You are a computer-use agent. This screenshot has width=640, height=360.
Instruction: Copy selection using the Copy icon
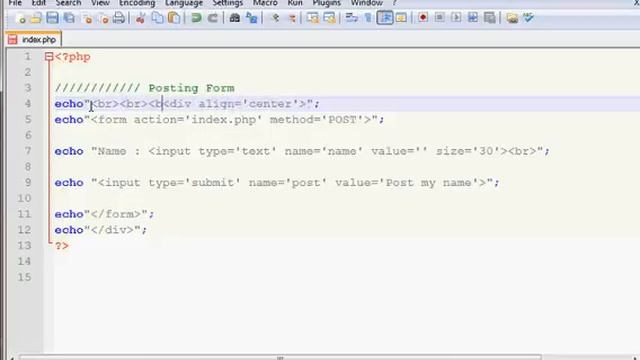pyautogui.click(x=157, y=18)
